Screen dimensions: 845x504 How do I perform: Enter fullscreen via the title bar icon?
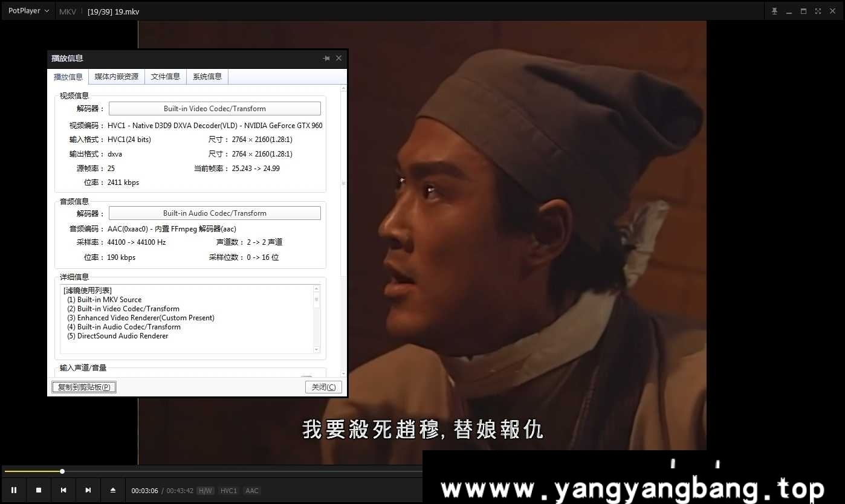tap(818, 10)
